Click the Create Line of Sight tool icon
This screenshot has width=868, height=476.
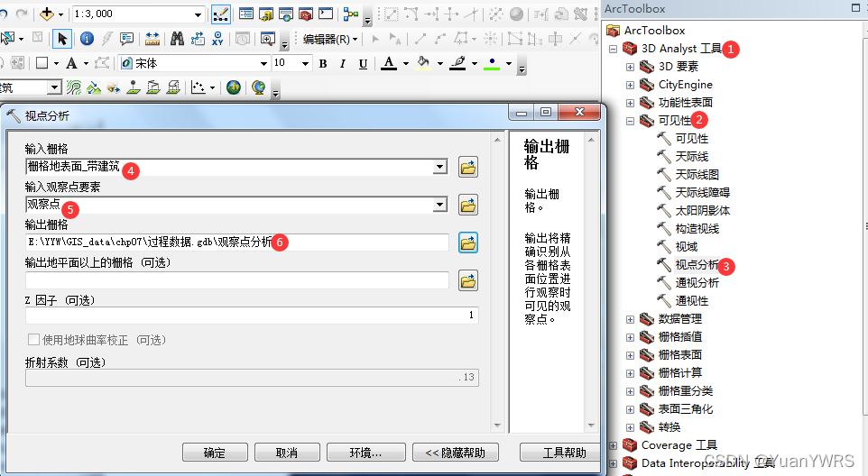click(x=114, y=87)
